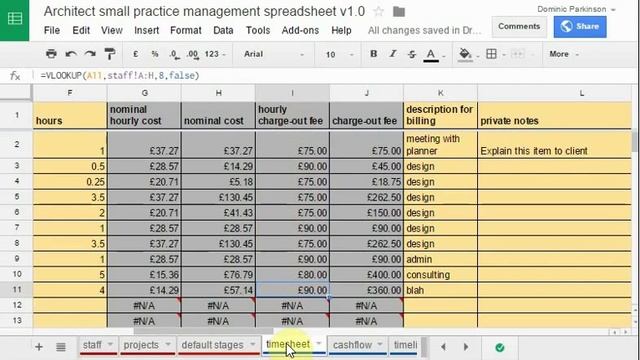Select the hours header cell
Screen dimensions: 640x360
[x=70, y=115]
